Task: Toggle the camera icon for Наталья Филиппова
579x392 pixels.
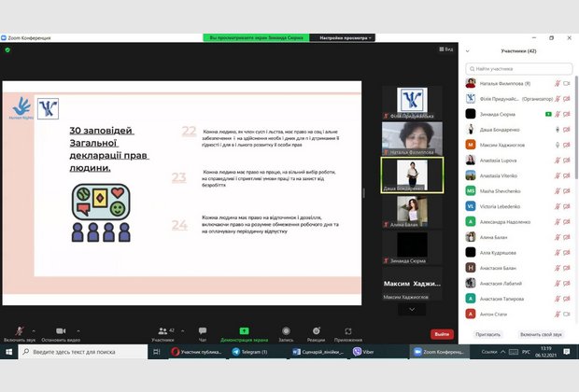Action: [568, 83]
